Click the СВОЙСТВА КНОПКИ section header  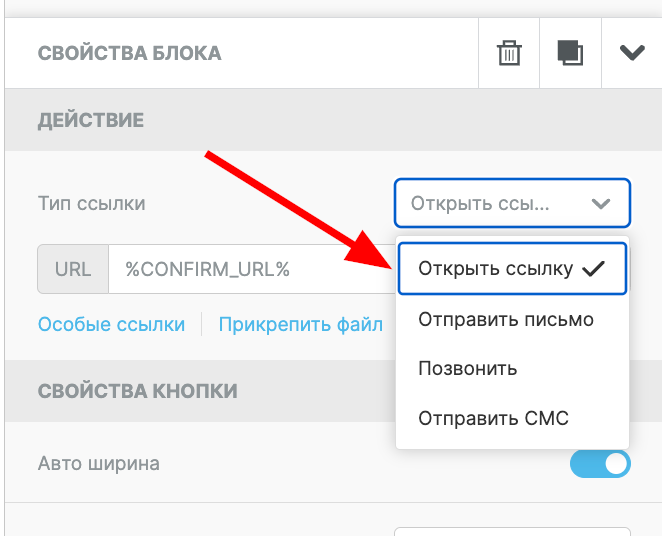138,390
